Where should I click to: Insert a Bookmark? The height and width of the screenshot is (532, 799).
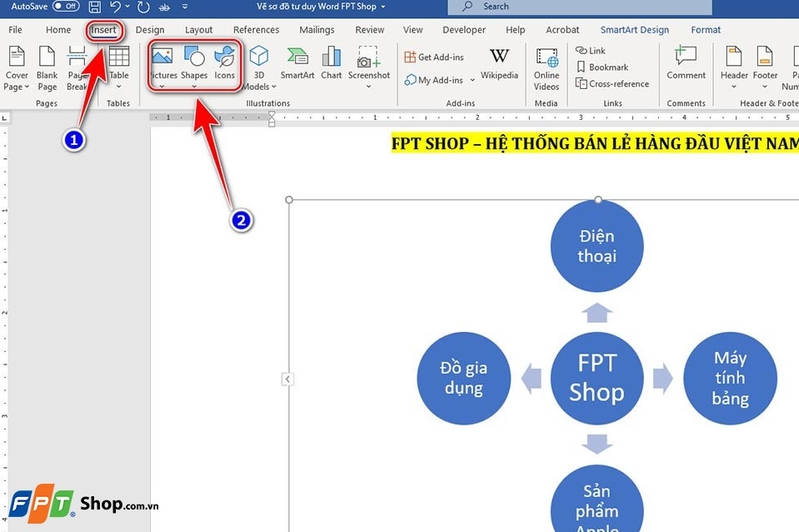click(602, 67)
